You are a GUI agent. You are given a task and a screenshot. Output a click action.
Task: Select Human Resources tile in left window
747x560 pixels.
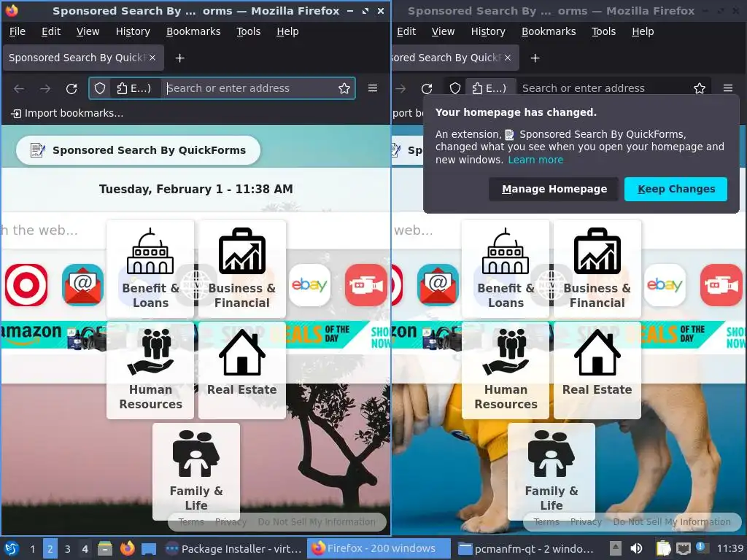pos(150,370)
